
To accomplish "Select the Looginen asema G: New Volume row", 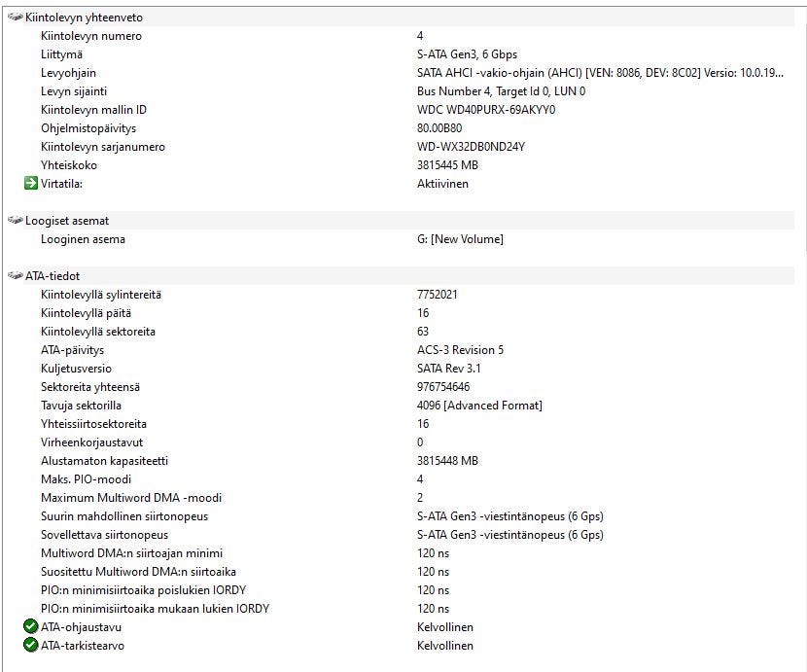I will coord(401,239).
